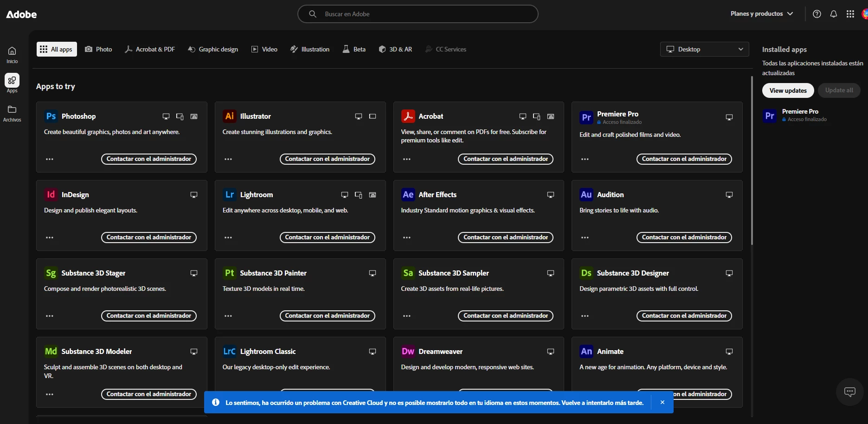
Task: Switch to the Graphic design tab
Action: tap(213, 49)
